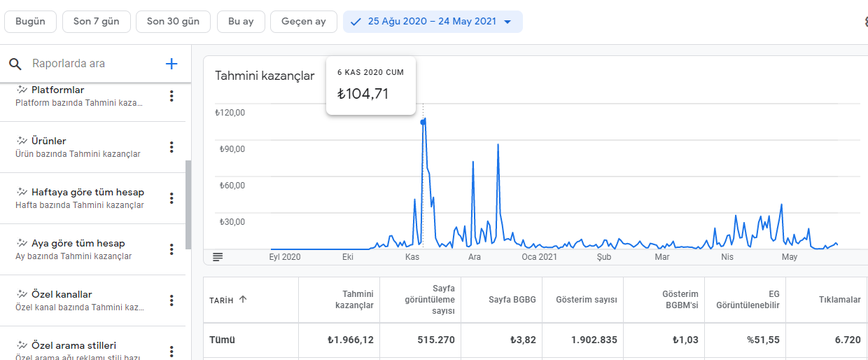The width and height of the screenshot is (868, 360).
Task: Select the Geçen ay date range
Action: pyautogui.click(x=303, y=22)
